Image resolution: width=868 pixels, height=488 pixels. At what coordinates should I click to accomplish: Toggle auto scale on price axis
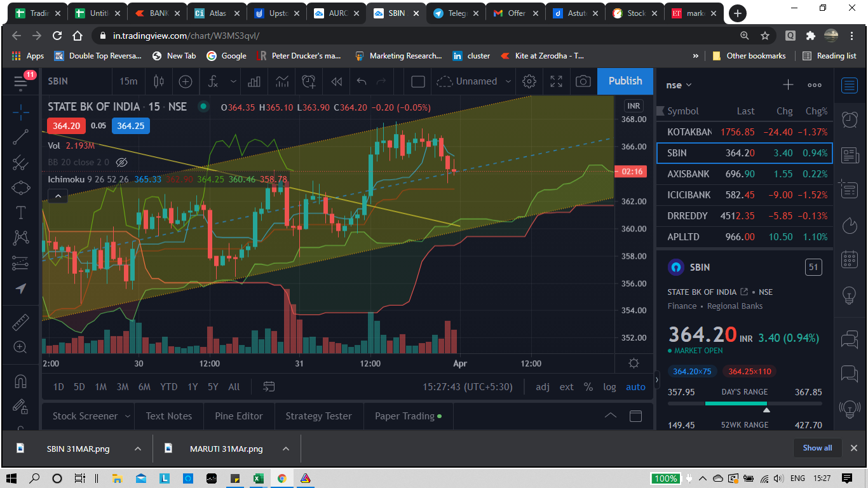pyautogui.click(x=635, y=386)
